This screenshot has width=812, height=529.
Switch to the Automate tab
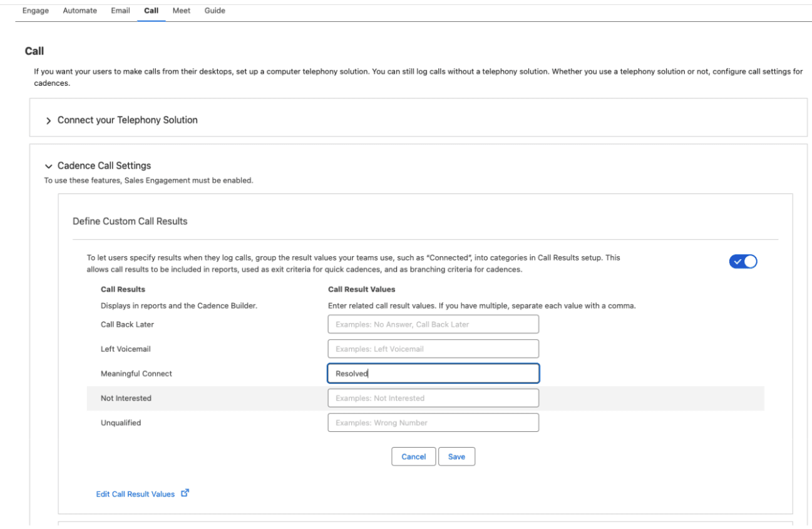[80, 11]
